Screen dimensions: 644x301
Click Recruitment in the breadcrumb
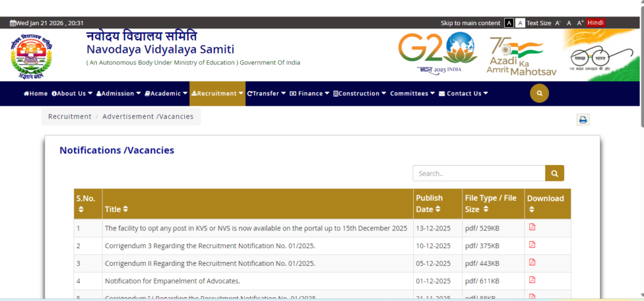pos(70,116)
